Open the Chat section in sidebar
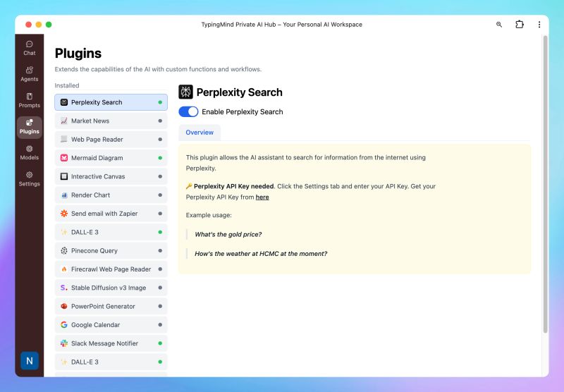Viewport: 564px width, 392px height. point(29,48)
